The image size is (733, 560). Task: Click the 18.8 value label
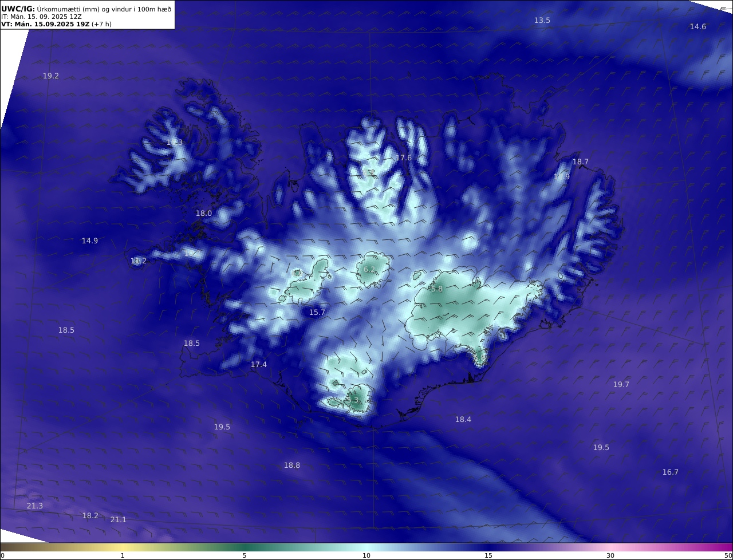pos(292,466)
